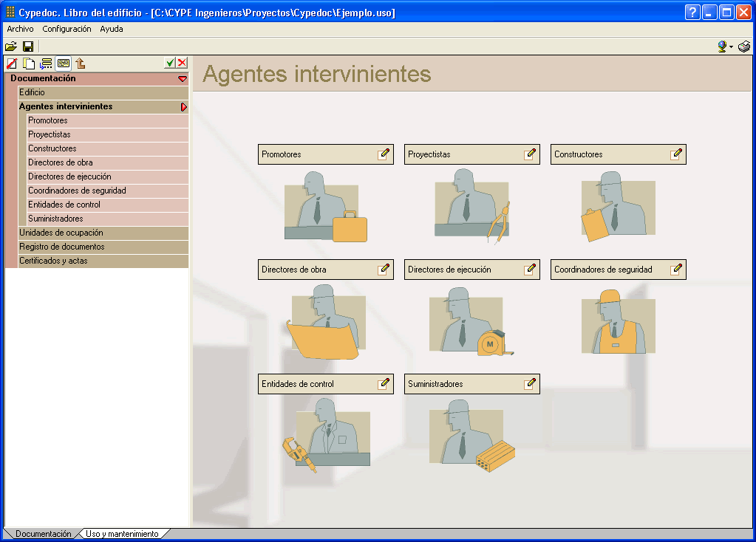Switch to the Uso y mantenimiento tab
Viewport: 756px width, 542px height.
(122, 534)
